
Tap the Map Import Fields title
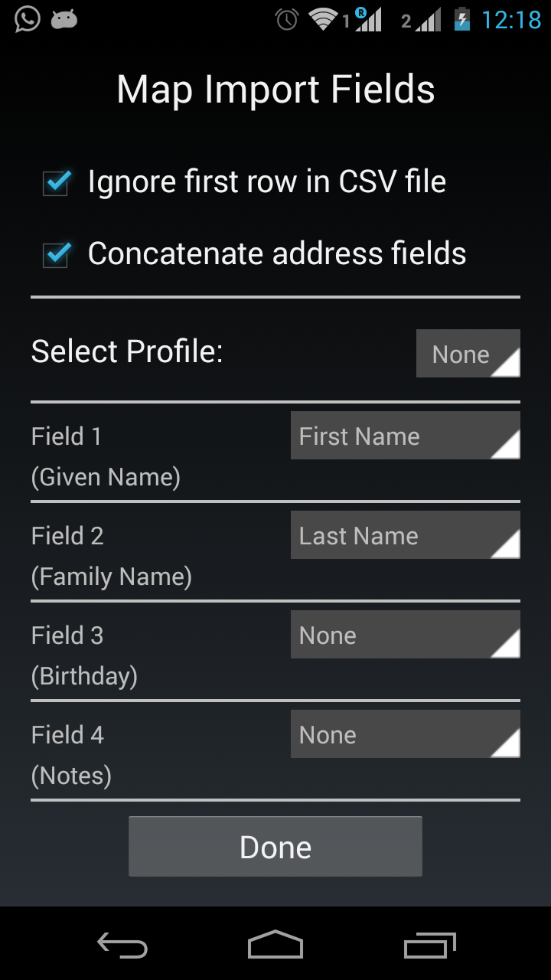point(275,90)
